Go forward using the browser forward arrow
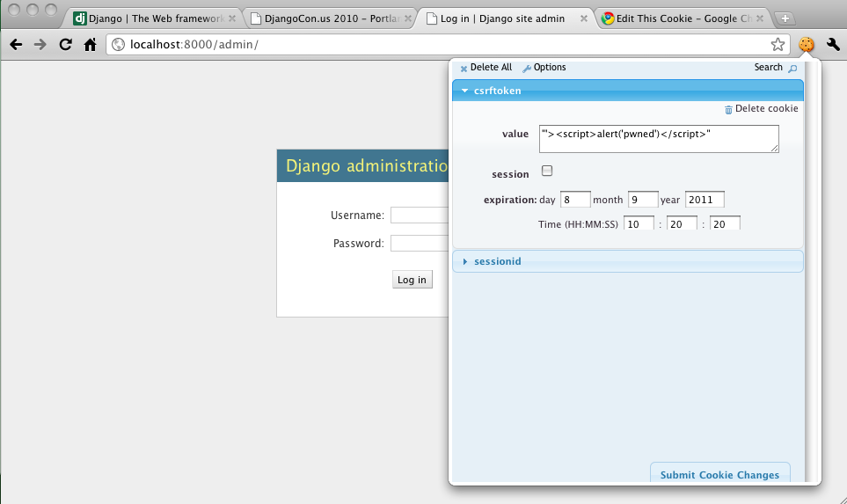The height and width of the screenshot is (504, 847). coord(40,44)
